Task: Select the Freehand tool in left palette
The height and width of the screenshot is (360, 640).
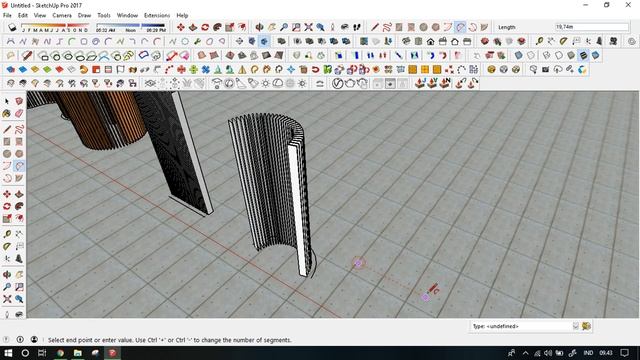Action: pyautogui.click(x=19, y=129)
